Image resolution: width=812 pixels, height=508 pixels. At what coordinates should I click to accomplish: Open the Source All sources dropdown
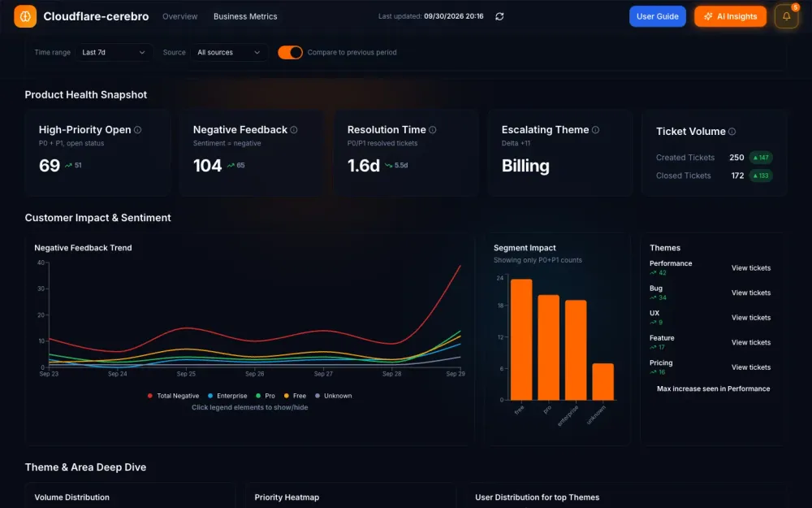pos(229,52)
